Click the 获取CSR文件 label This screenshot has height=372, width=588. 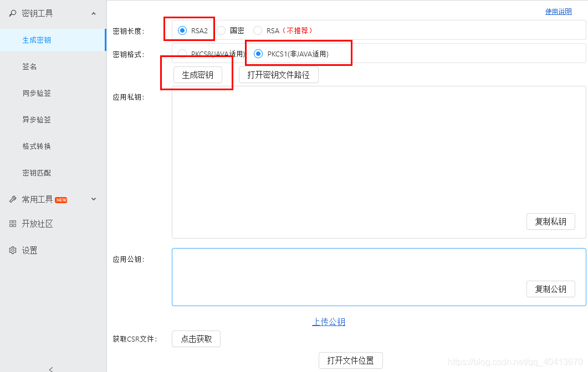pos(135,339)
